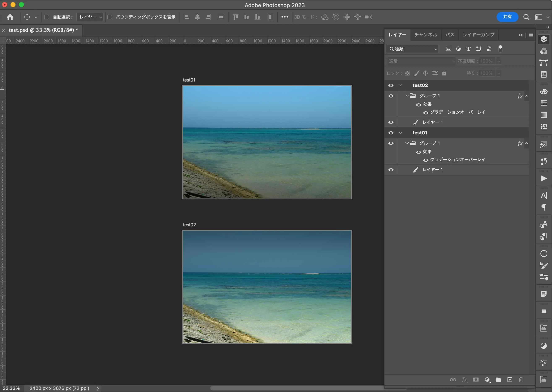This screenshot has width=552, height=392.
Task: Switch to the チャンネル tab
Action: [x=425, y=35]
